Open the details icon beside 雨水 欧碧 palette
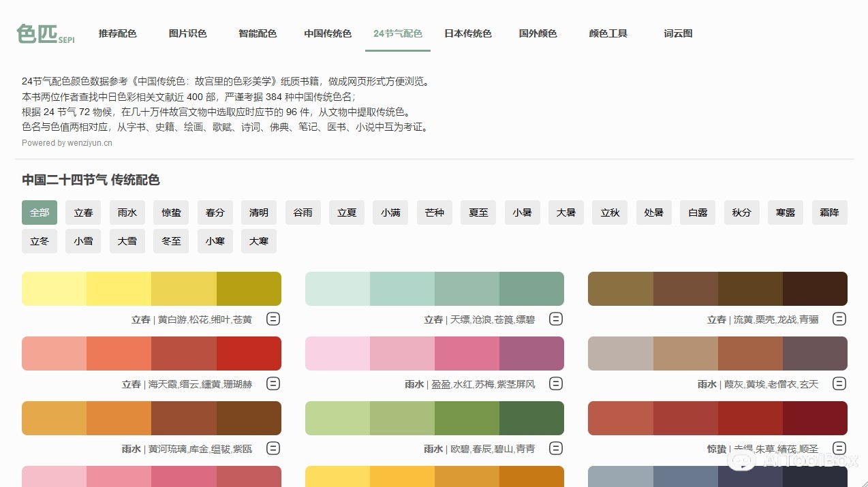The height and width of the screenshot is (487, 868). click(556, 448)
